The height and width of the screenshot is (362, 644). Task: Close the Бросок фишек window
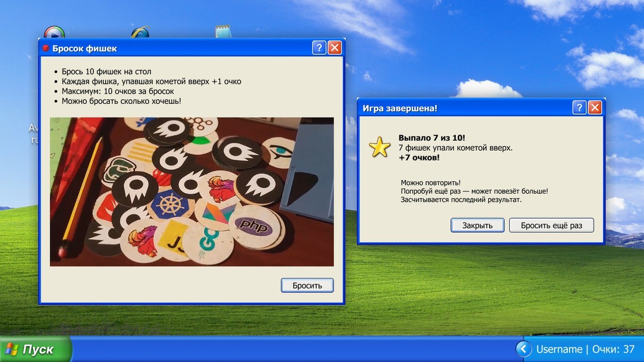pos(334,48)
